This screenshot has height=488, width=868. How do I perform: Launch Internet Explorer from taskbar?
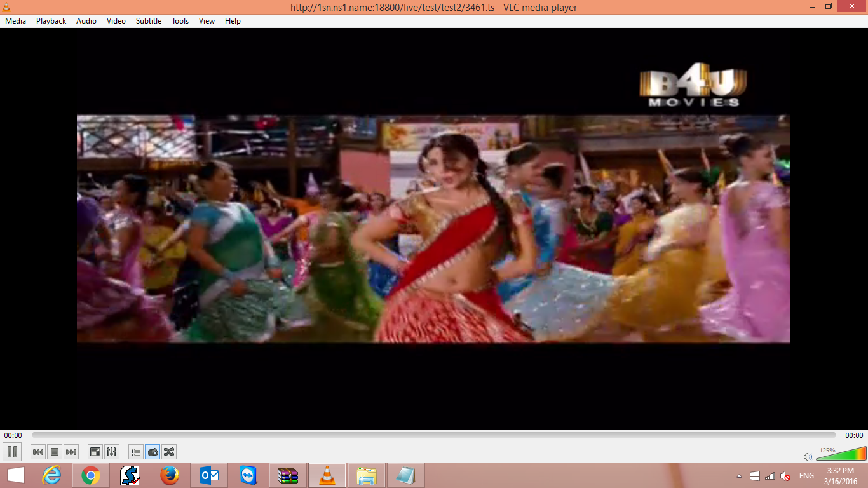51,475
